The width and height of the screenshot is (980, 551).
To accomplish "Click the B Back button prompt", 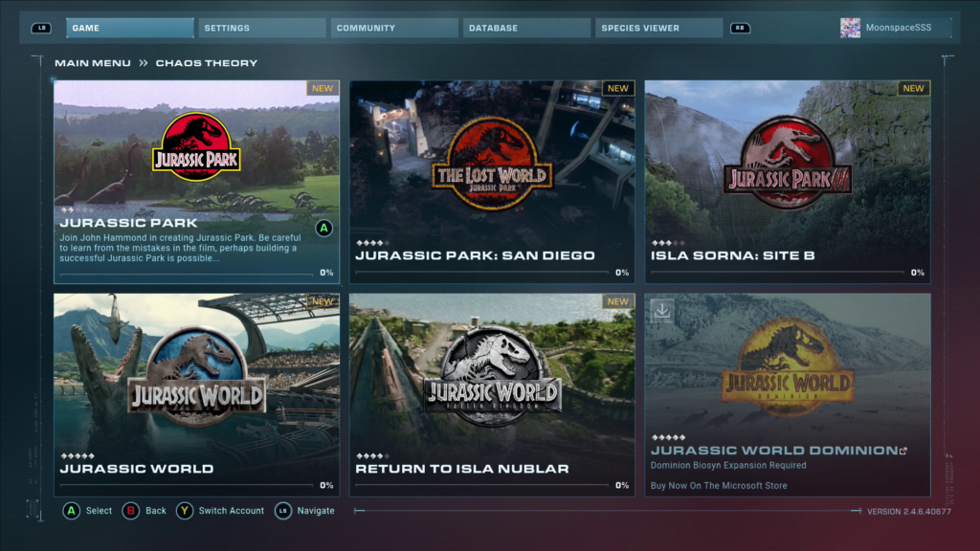I will [130, 511].
